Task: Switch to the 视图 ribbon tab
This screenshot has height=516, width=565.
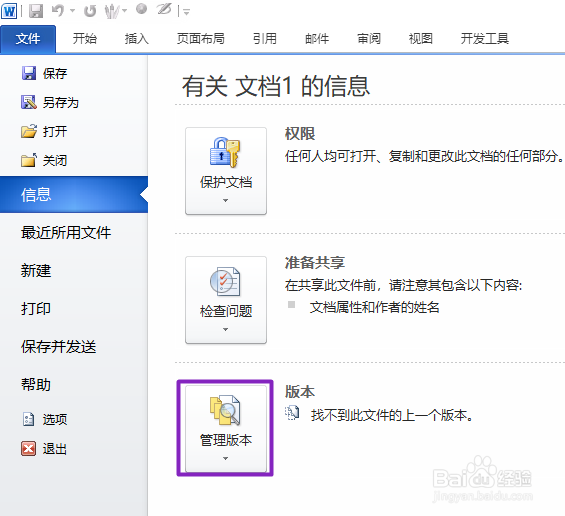Action: click(x=421, y=39)
